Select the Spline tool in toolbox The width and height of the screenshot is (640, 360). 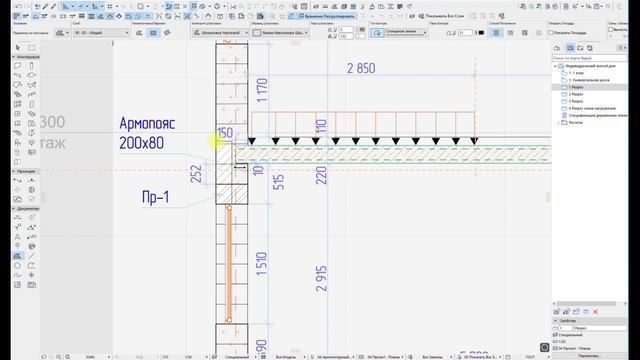[18, 275]
